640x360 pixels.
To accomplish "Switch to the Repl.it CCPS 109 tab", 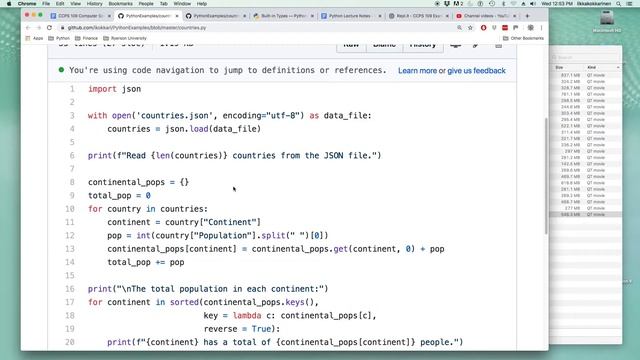I will point(418,16).
